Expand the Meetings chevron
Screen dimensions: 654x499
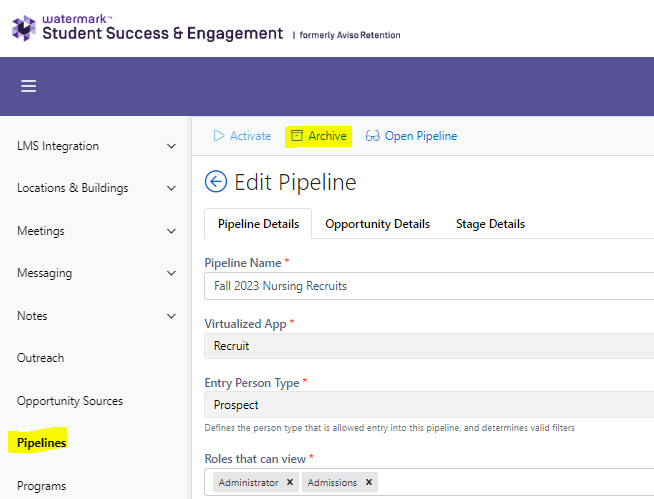tap(171, 231)
